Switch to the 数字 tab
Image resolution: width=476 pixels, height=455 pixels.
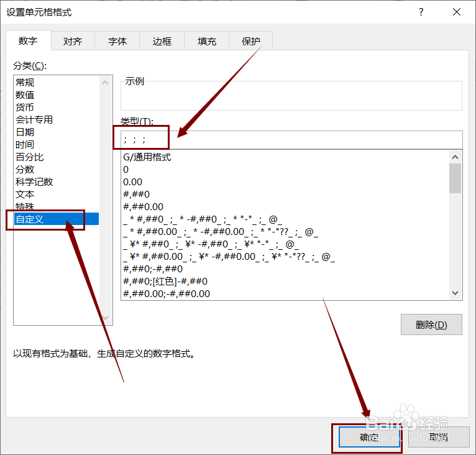tap(28, 40)
